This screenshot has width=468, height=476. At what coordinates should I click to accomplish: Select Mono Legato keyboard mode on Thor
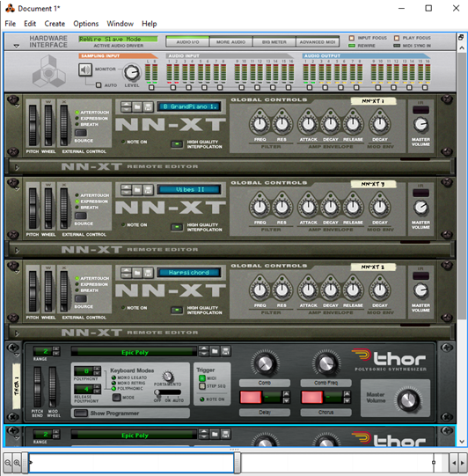click(113, 377)
